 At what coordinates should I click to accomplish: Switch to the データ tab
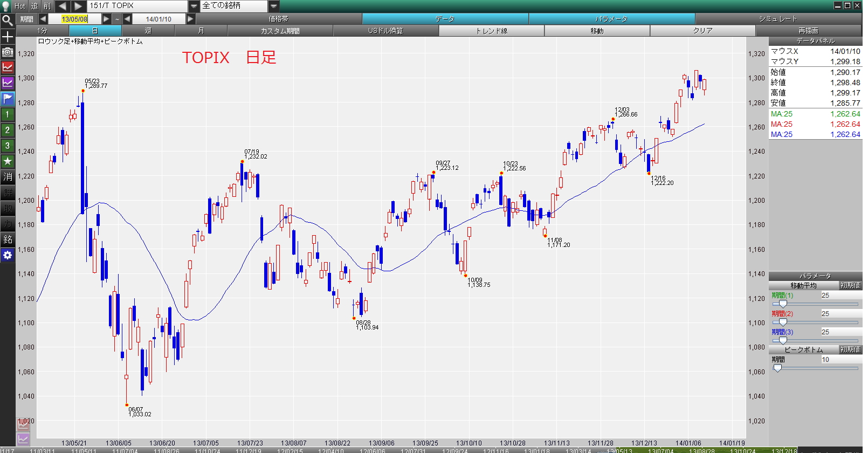[x=445, y=19]
